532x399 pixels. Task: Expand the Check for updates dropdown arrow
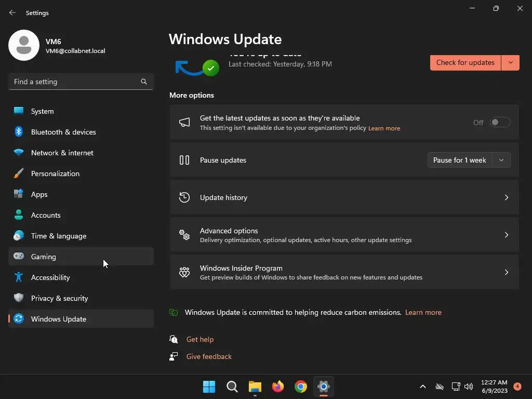[511, 63]
